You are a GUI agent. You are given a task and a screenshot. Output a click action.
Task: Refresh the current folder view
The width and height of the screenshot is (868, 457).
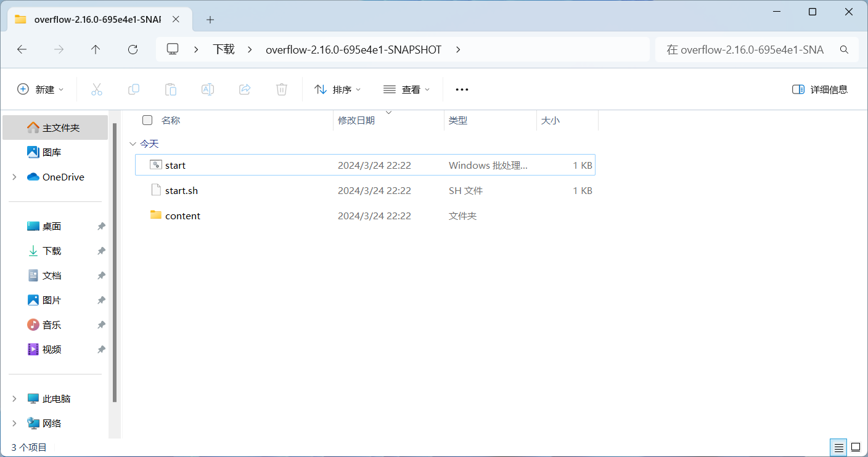133,49
